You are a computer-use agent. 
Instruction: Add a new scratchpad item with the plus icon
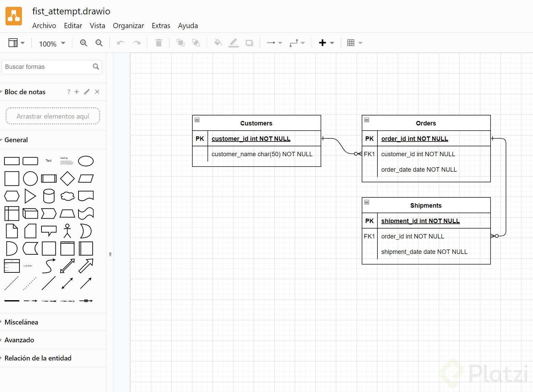tap(77, 92)
